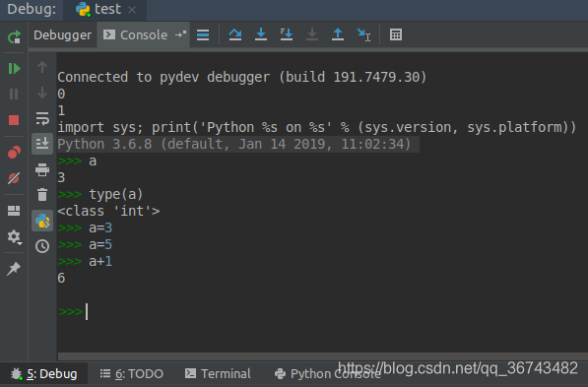
Task: Close the 'test' session tab
Action: 132,10
